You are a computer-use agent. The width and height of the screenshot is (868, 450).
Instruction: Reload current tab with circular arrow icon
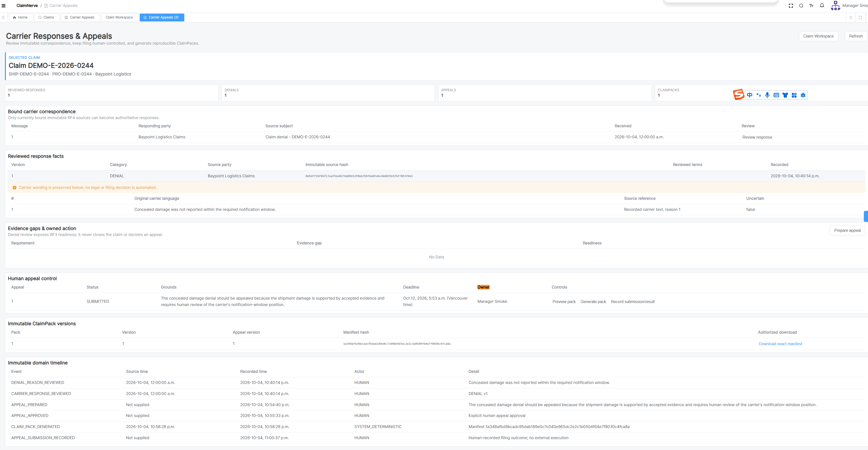point(860,18)
